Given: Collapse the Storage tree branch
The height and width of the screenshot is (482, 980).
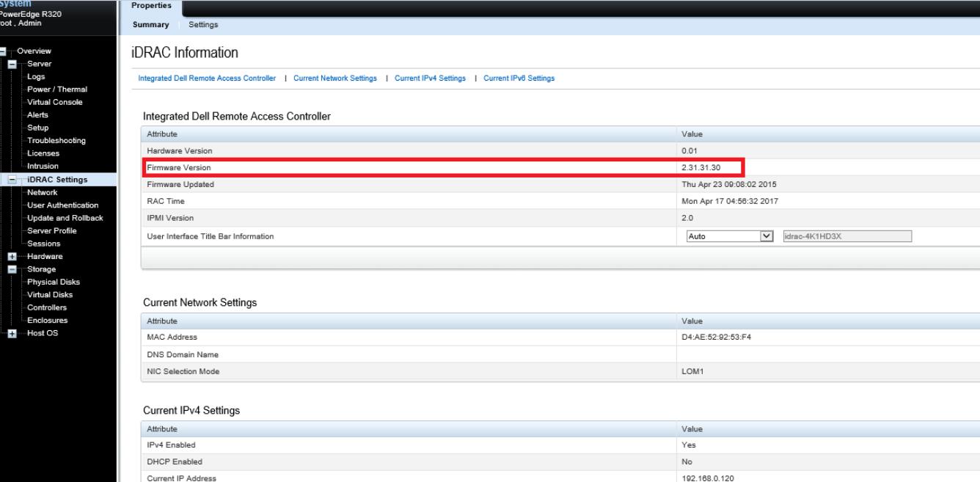Looking at the screenshot, I should (x=12, y=269).
